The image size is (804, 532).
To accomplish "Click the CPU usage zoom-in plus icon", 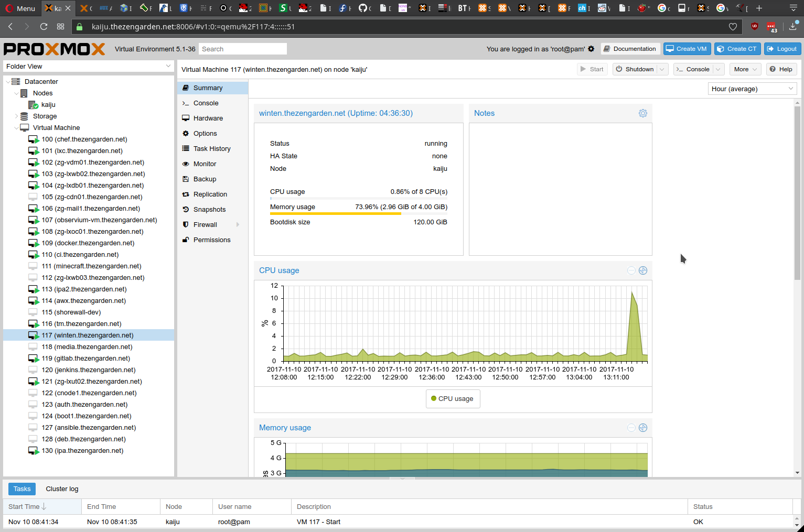I will point(643,270).
